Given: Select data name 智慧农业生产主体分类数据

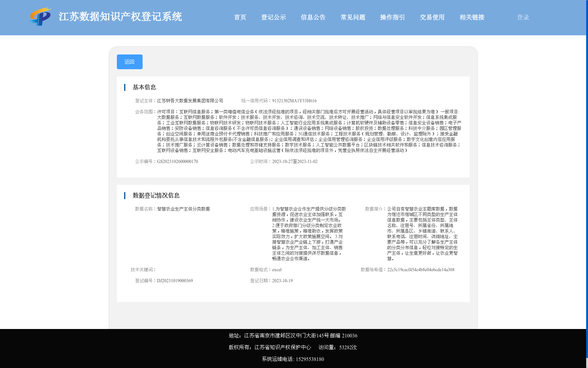Looking at the screenshot, I should [183, 209].
